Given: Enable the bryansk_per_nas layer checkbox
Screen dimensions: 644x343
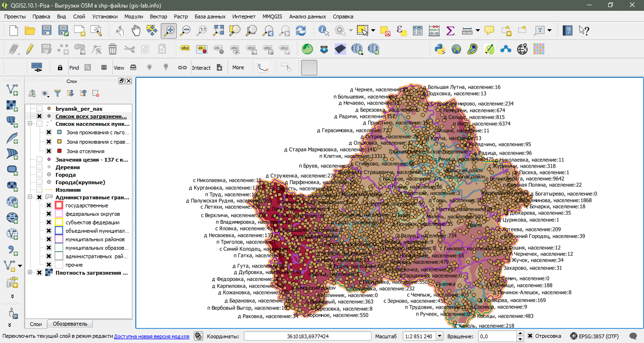Looking at the screenshot, I should coord(40,109).
